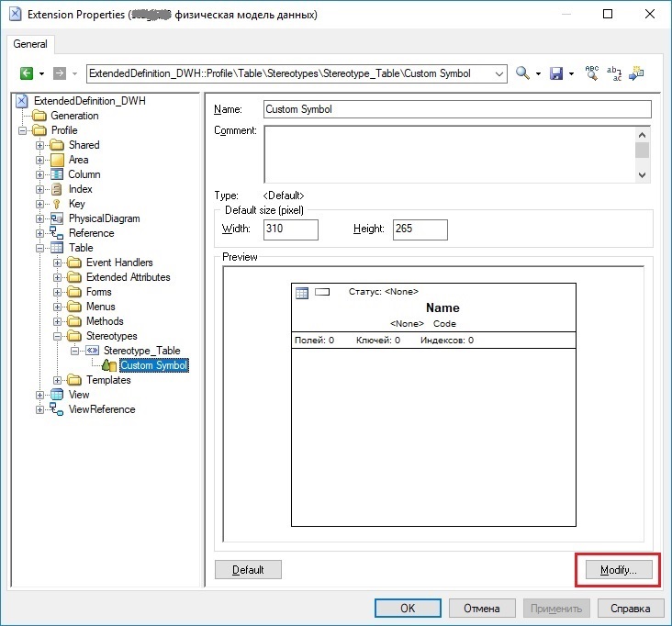Image resolution: width=672 pixels, height=626 pixels.
Task: Expand the Extended Attributes folder
Action: [x=58, y=277]
